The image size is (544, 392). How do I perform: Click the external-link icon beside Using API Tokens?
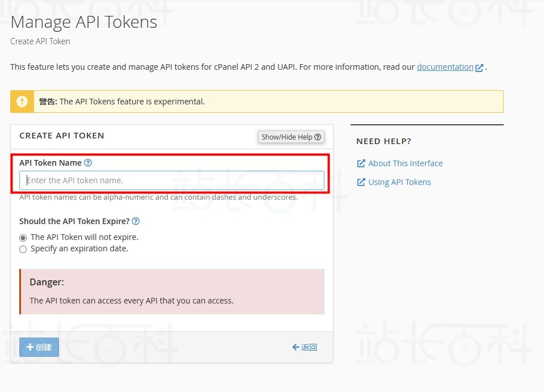(x=361, y=182)
